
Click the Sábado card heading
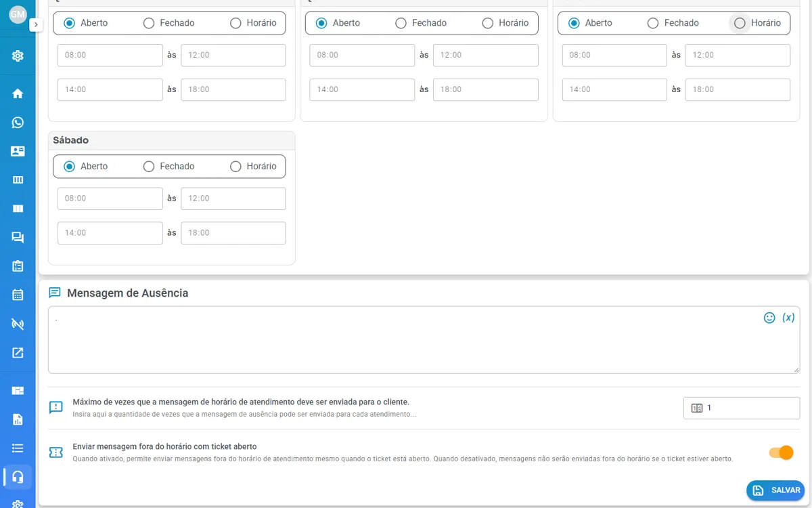pyautogui.click(x=71, y=140)
